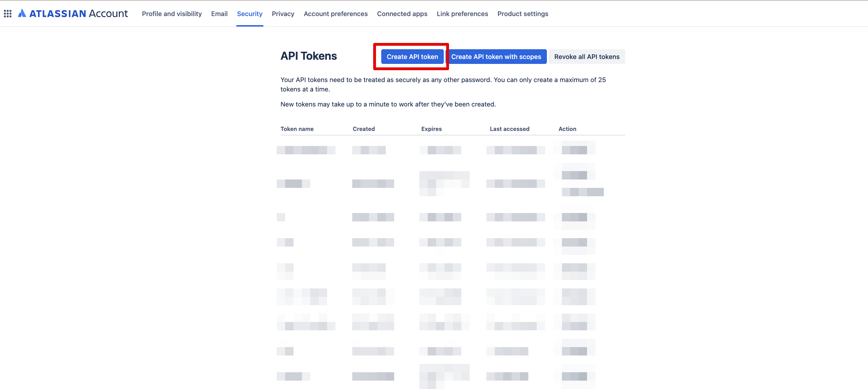868x389 pixels.
Task: Open Account preferences tab
Action: pos(335,14)
